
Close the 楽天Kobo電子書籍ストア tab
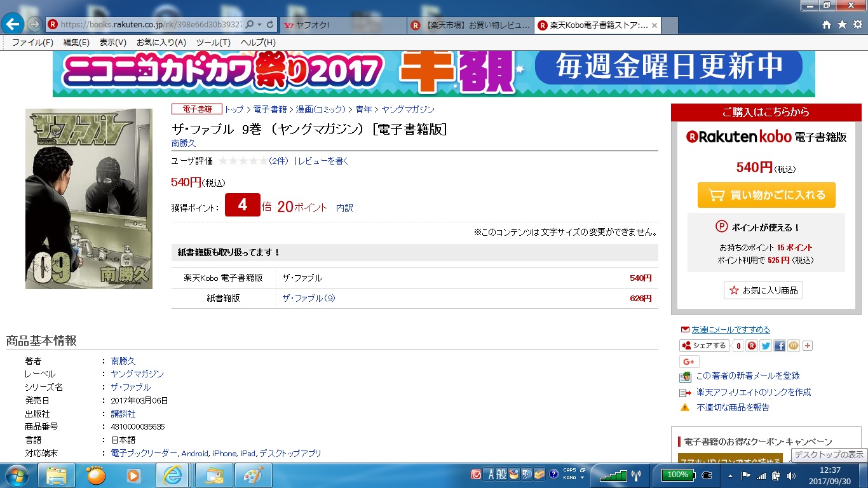(654, 25)
